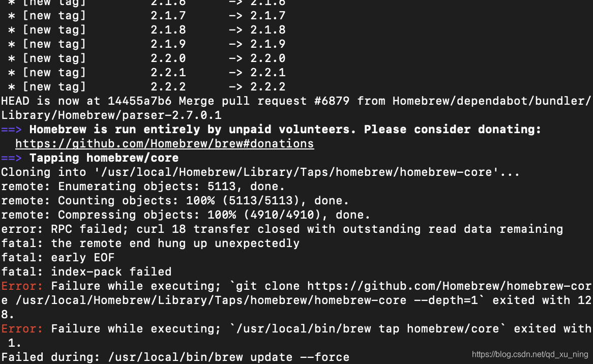Click the "[new tag]" label for 2.1.7
This screenshot has height=364, width=593.
(54, 16)
